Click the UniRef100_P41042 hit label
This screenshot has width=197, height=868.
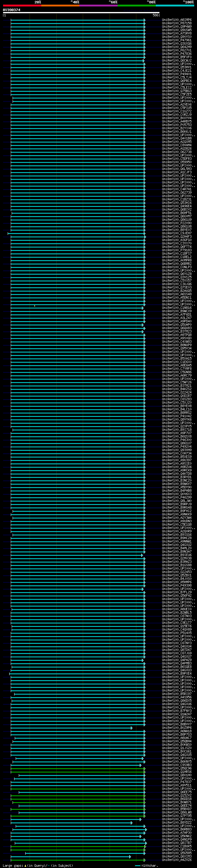[x=177, y=416]
